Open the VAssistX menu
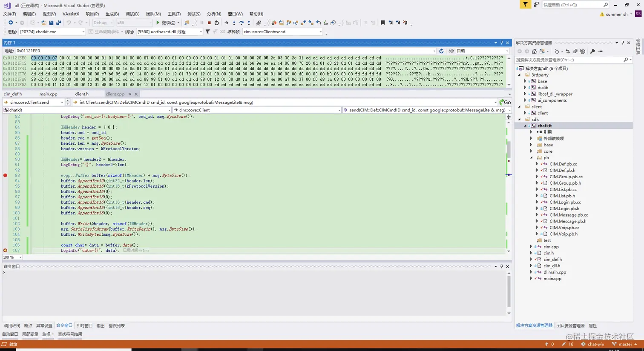Image resolution: width=644 pixels, height=351 pixels. pyautogui.click(x=71, y=14)
